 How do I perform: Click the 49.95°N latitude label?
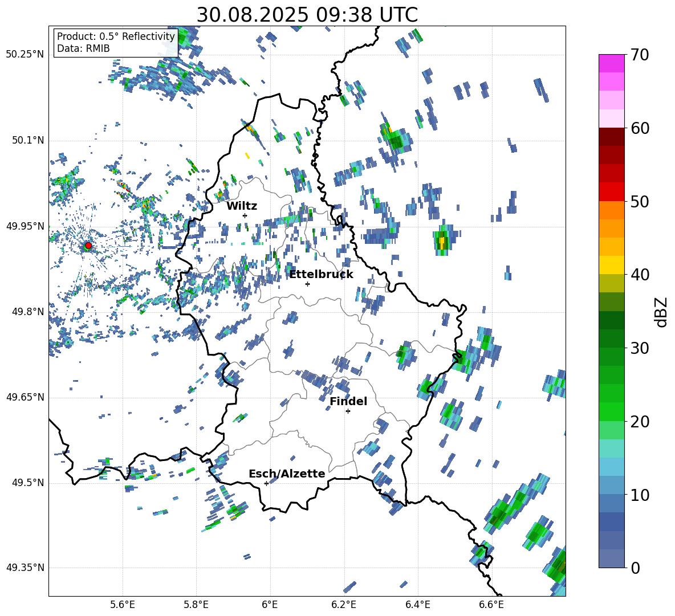[x=25, y=226]
